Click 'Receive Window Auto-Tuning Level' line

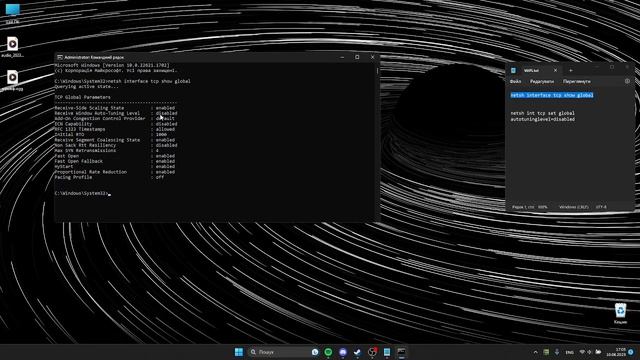click(116, 113)
